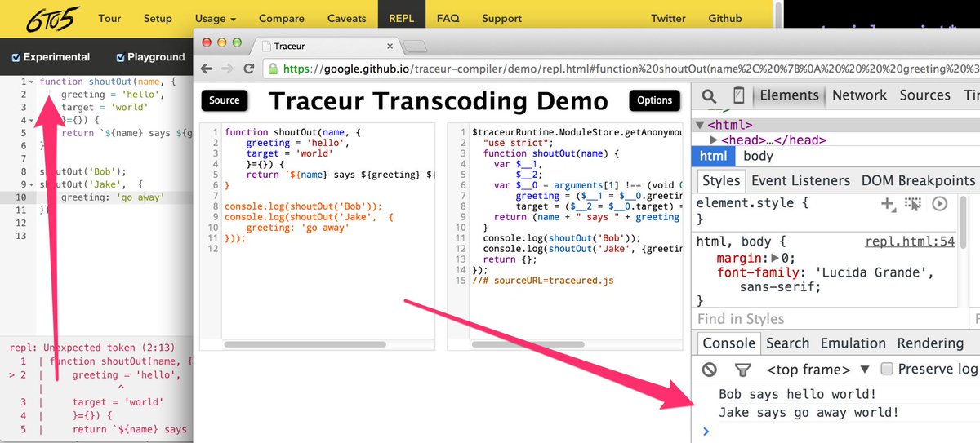Open the Support page
The width and height of the screenshot is (980, 443).
point(501,18)
